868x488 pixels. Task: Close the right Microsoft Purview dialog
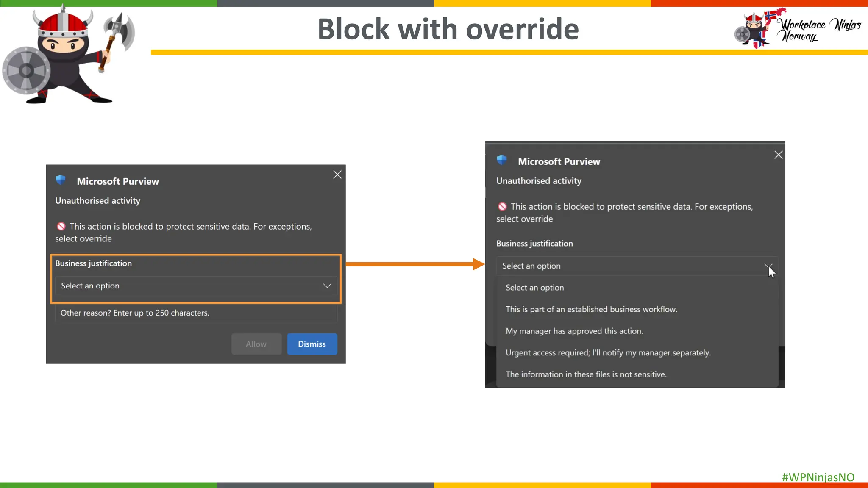[x=778, y=155]
